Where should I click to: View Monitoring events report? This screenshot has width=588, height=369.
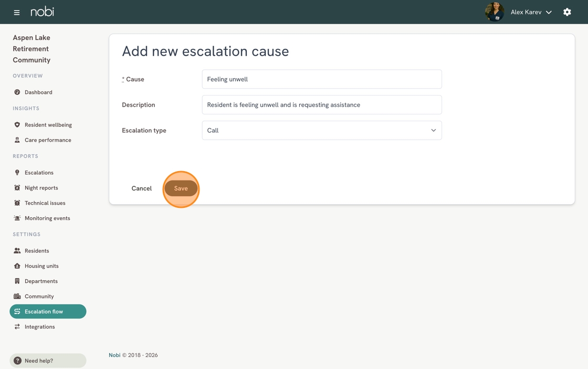tap(47, 218)
